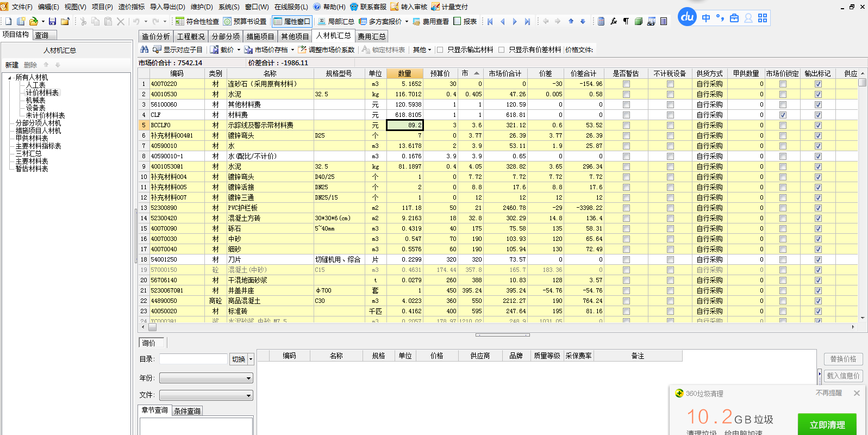Switch to 分部分项 tab
The width and height of the screenshot is (868, 435).
226,36
